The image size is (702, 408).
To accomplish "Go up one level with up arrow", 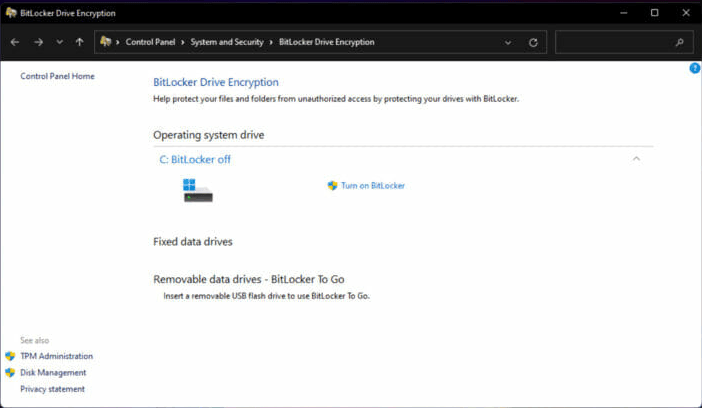I will 80,42.
